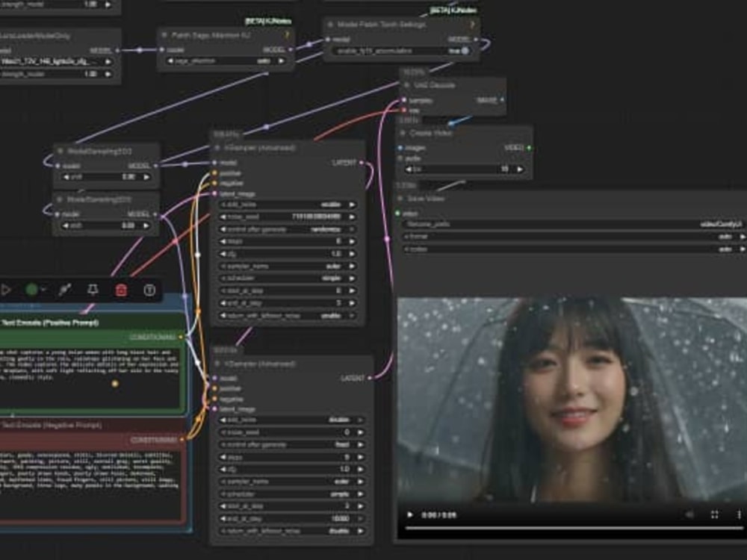Change sampler_name in KSampler with randomize control
Screen dimensions: 747x560
pos(288,267)
